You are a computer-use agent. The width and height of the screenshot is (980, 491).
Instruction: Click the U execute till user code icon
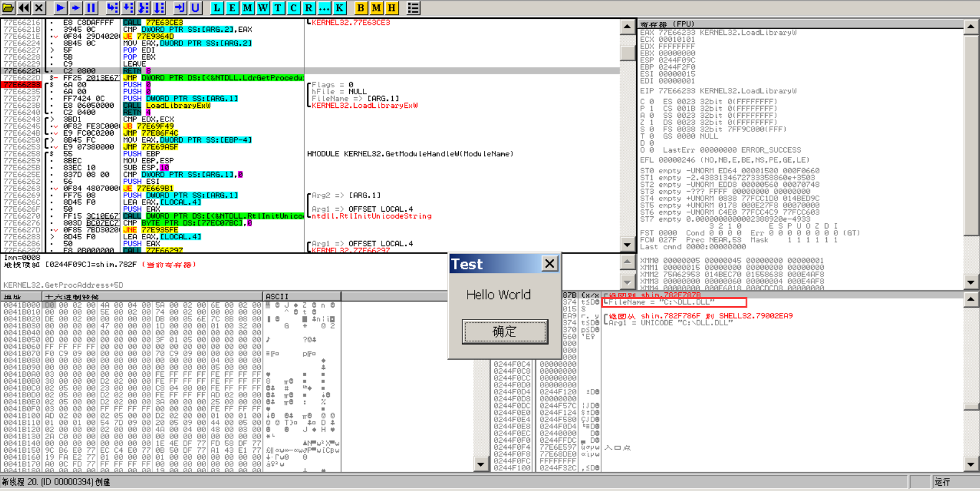pyautogui.click(x=196, y=8)
